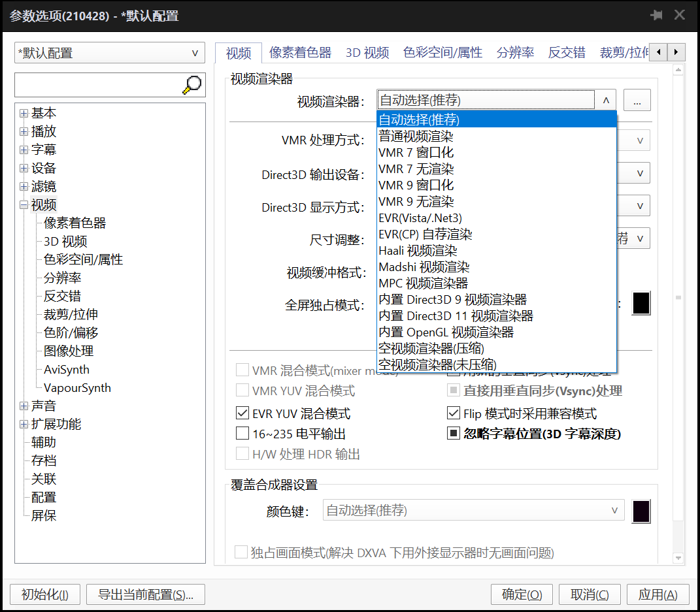Select EVR(CP) 自荐渲染 renderer option
The height and width of the screenshot is (612, 700).
(x=497, y=234)
